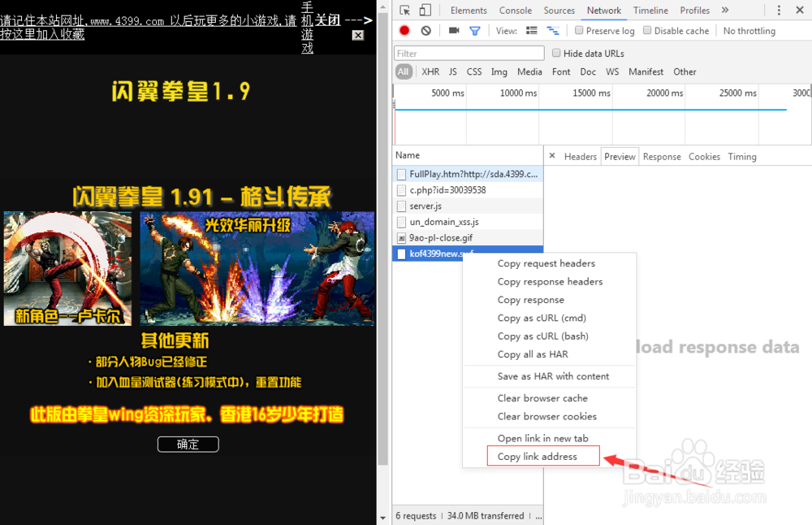Select the Network tab

[x=604, y=11]
